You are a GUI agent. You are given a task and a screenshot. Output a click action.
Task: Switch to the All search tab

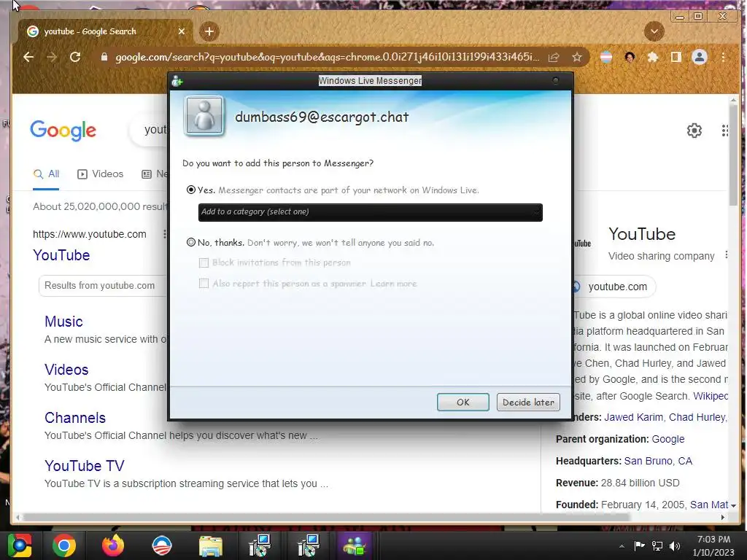pyautogui.click(x=46, y=174)
